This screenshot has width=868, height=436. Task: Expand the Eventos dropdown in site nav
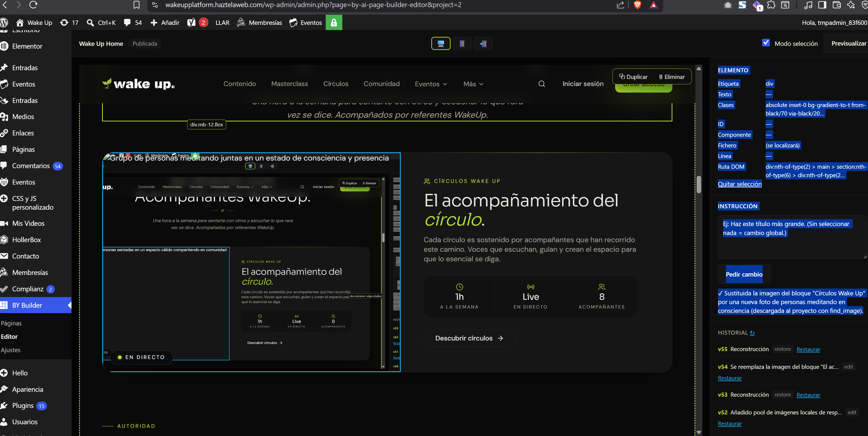coord(431,84)
